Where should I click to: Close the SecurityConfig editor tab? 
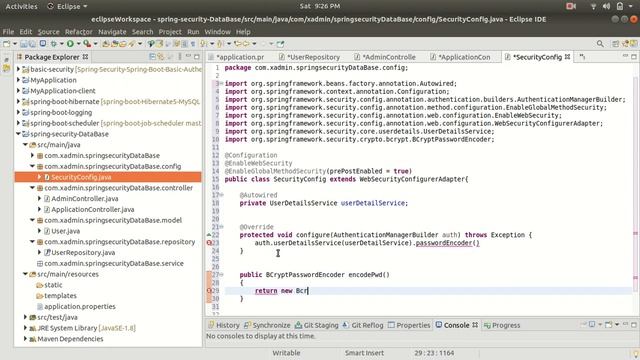[567, 57]
